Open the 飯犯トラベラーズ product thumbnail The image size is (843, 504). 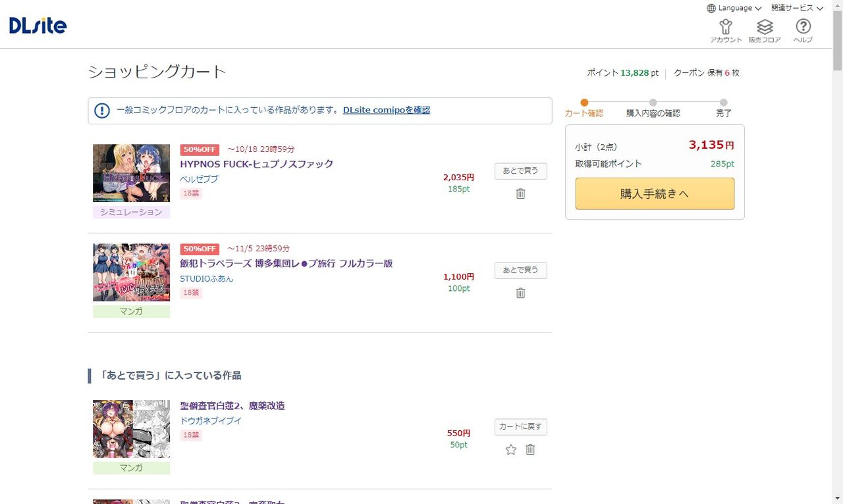tap(131, 272)
